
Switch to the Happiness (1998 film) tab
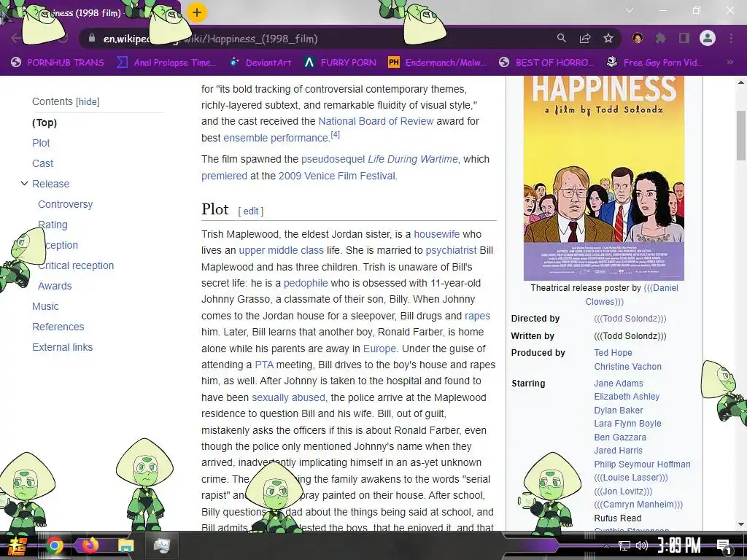tap(90, 13)
